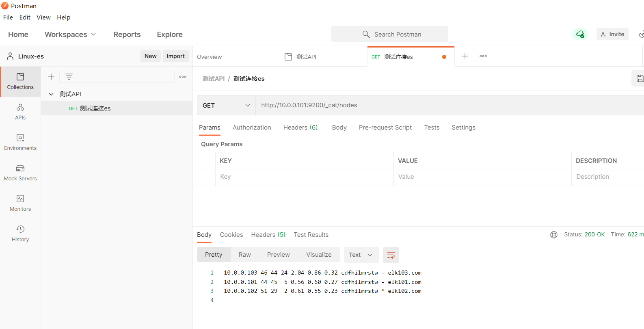Open a new request tab
644x329 pixels.
pos(465,56)
